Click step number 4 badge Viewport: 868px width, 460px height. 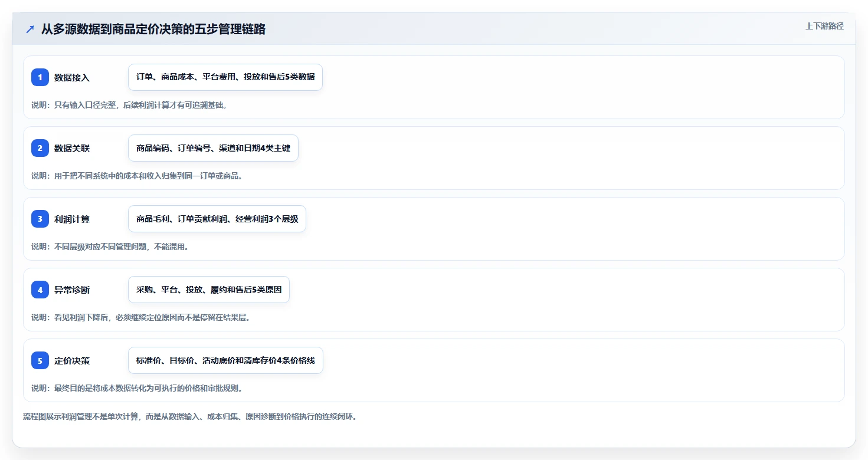coord(40,290)
